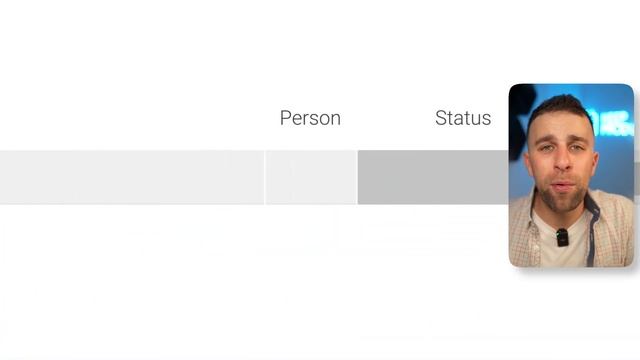Click the presenter video overlay thumbnail

pyautogui.click(x=571, y=176)
